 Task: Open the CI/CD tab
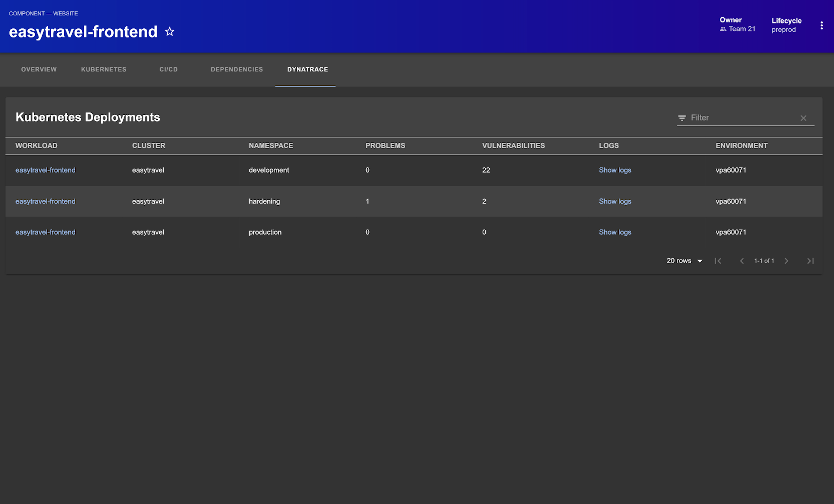pyautogui.click(x=169, y=69)
